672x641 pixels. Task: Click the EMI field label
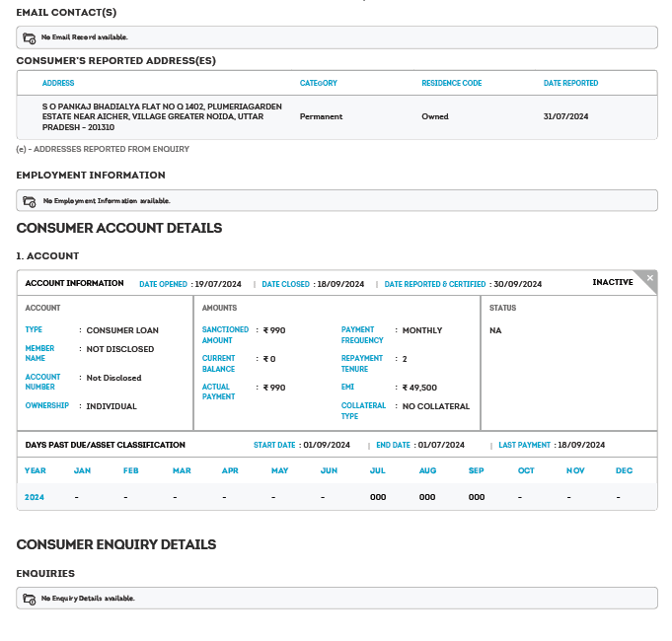[347, 388]
